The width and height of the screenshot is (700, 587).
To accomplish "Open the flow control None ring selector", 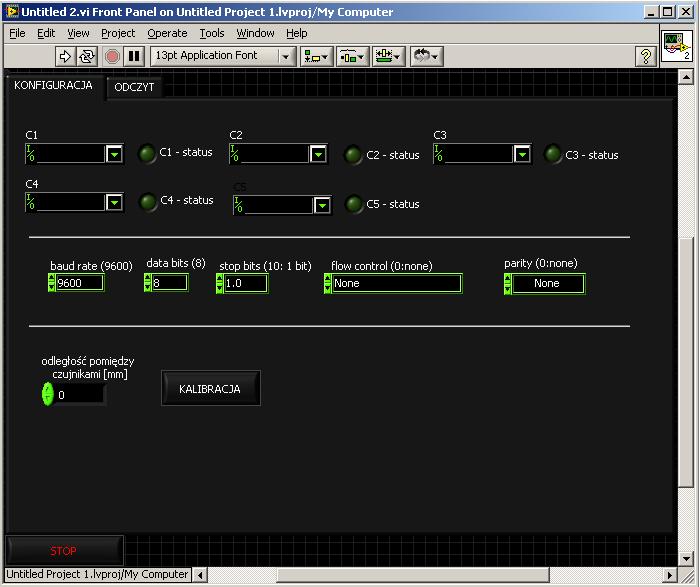I will tap(397, 283).
